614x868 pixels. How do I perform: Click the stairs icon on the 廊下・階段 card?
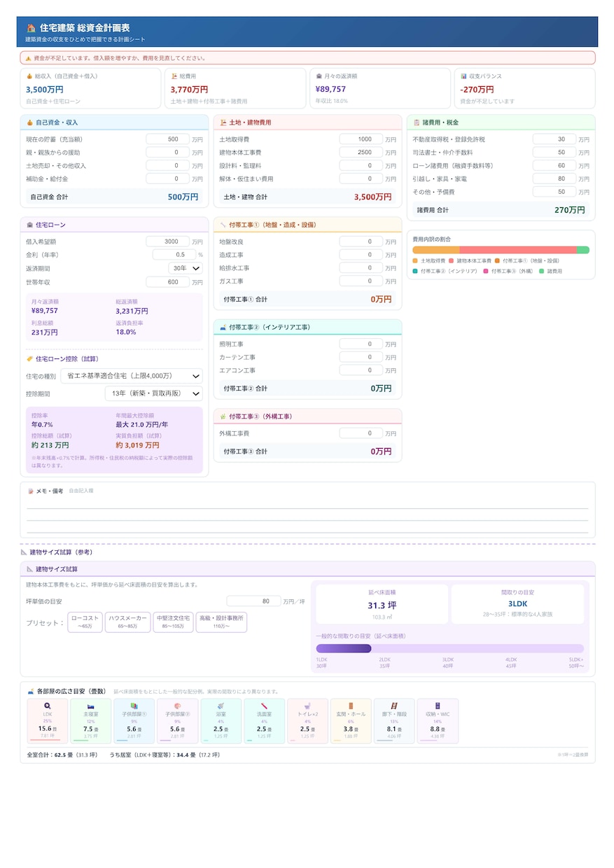tap(394, 706)
